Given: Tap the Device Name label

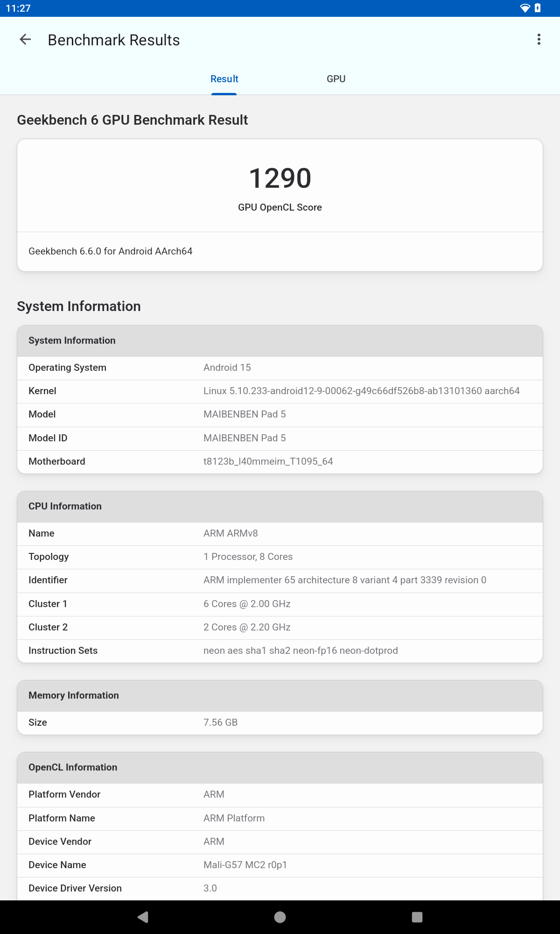Looking at the screenshot, I should (57, 865).
